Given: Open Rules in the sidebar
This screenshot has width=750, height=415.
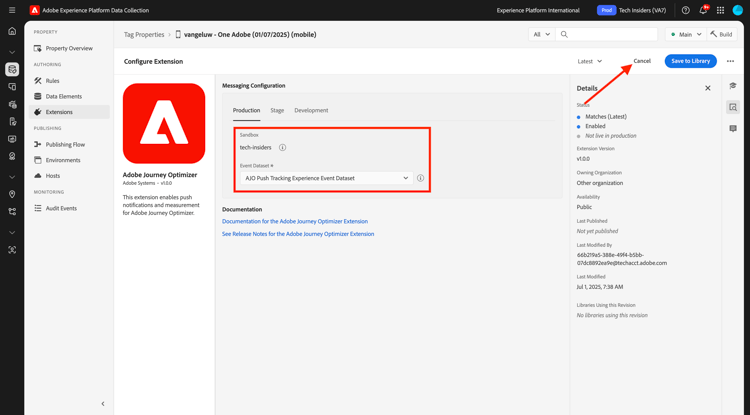Looking at the screenshot, I should pos(69,81).
